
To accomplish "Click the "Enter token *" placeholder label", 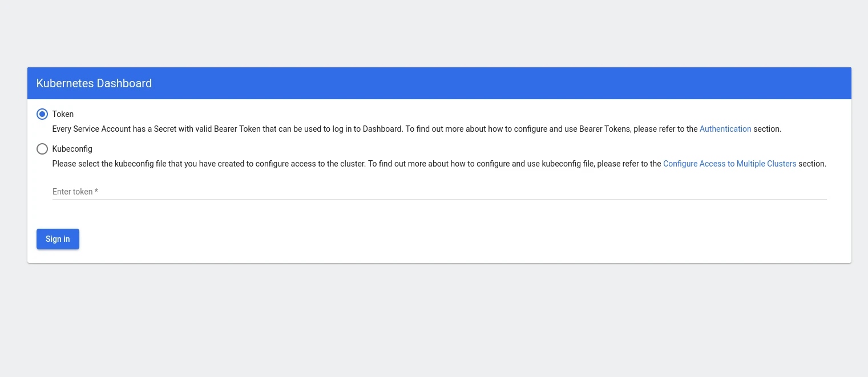I will [75, 192].
